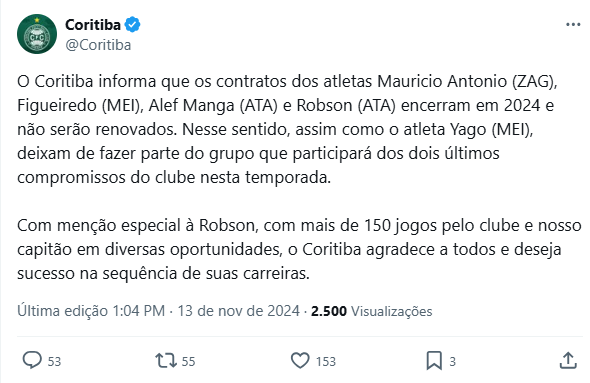Click the star atop the Coritiba crest
This screenshot has height=383, width=590.
(x=37, y=20)
